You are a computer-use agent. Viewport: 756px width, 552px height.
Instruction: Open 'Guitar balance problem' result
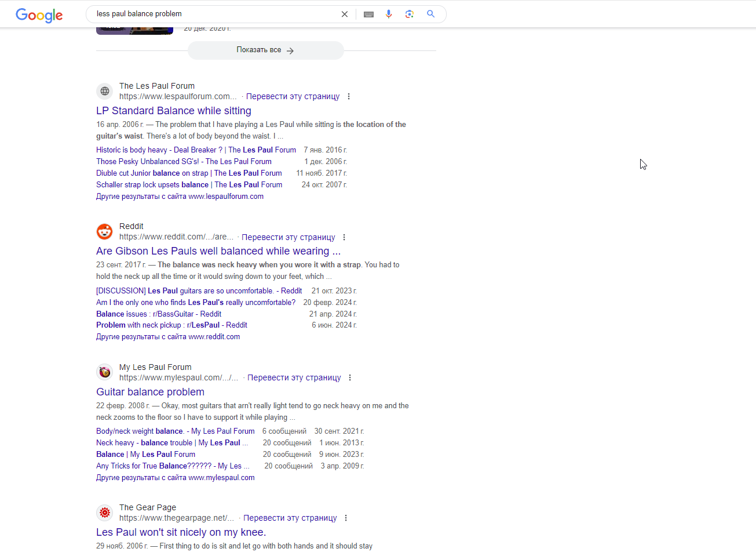(x=150, y=392)
